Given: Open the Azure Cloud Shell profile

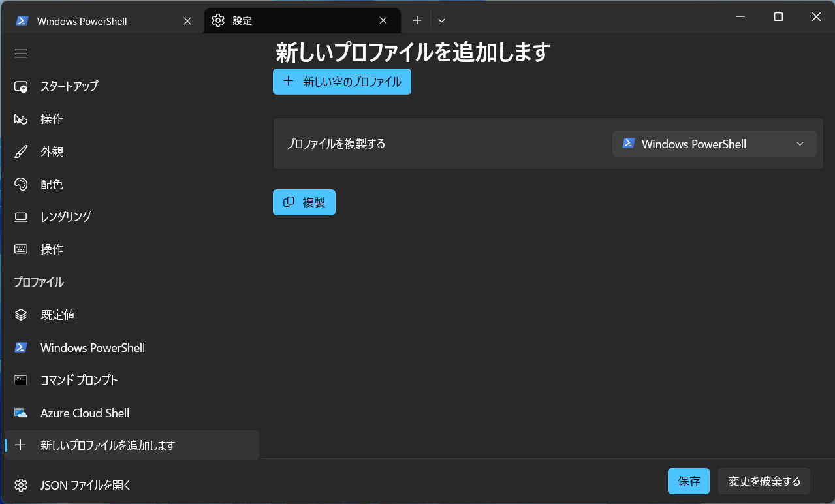Looking at the screenshot, I should [85, 413].
